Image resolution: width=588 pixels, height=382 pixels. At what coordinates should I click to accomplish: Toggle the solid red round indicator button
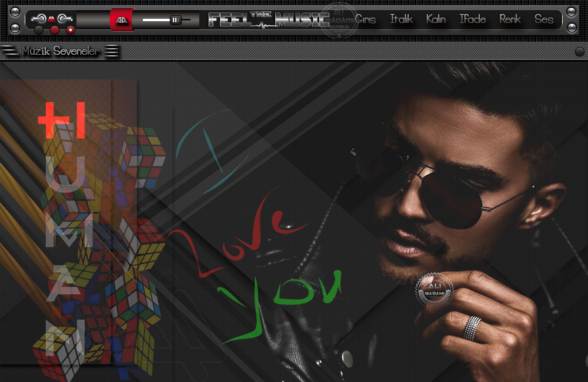tap(55, 30)
